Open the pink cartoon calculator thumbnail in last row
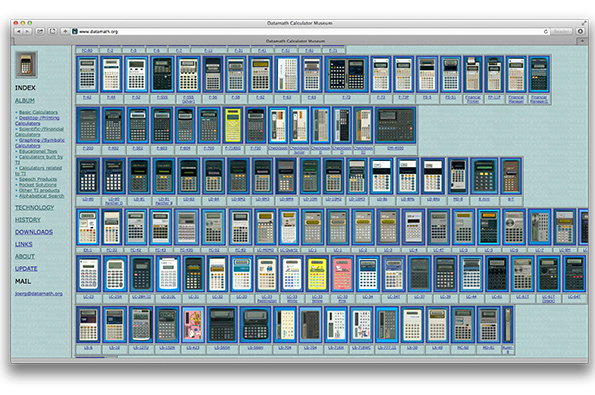 [x=193, y=325]
